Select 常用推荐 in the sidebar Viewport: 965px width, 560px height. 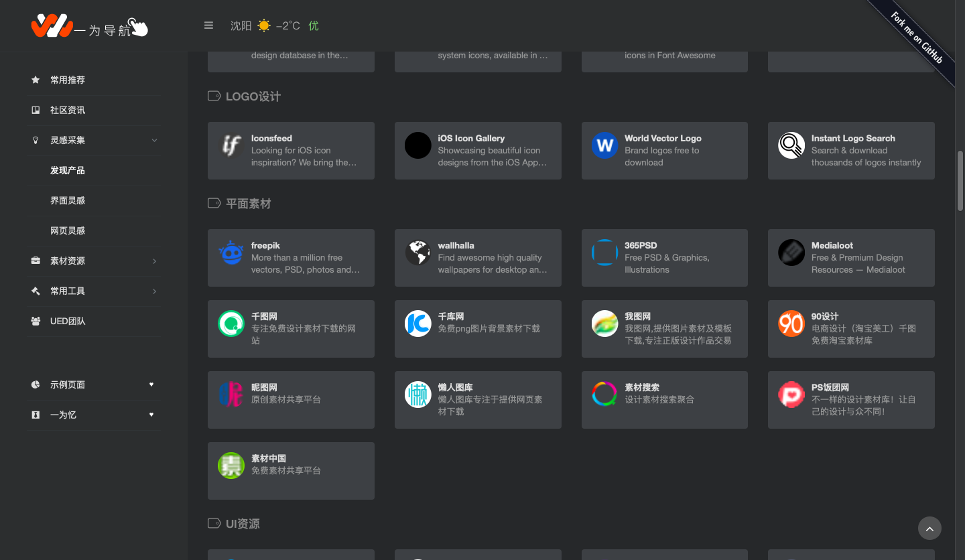68,80
